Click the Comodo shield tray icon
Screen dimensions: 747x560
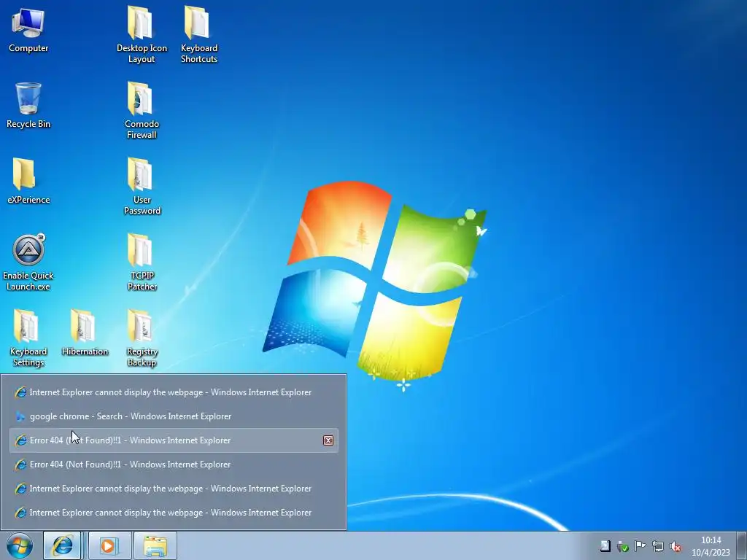coord(623,546)
